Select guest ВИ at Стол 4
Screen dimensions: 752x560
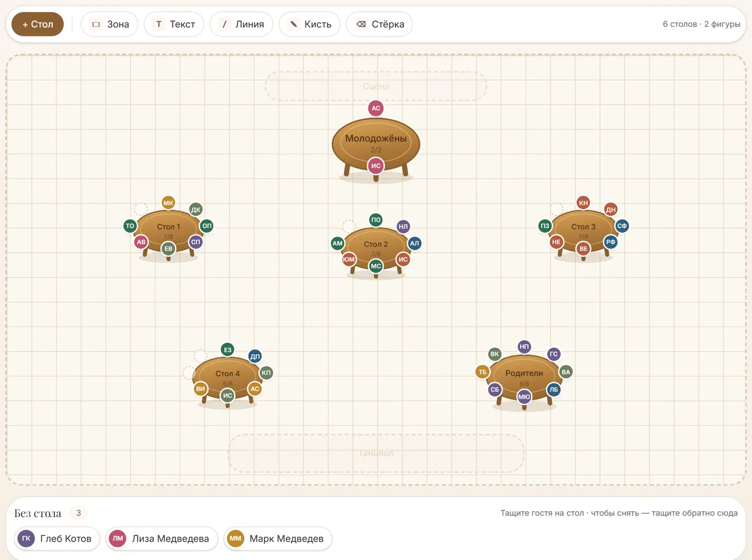point(200,389)
